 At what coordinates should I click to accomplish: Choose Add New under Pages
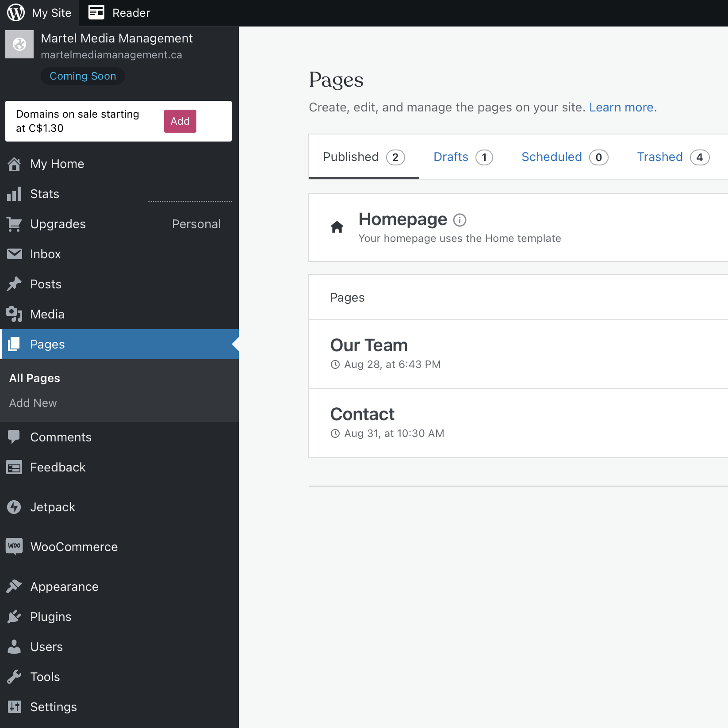pos(33,403)
